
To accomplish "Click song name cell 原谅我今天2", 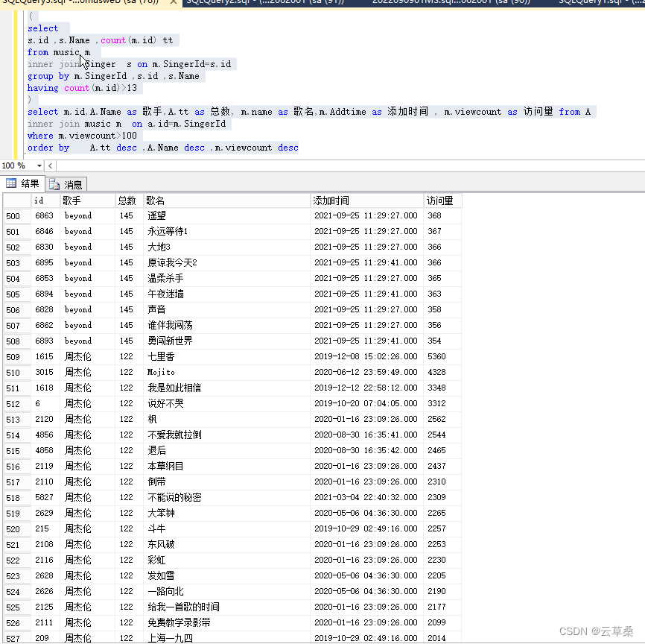I will [x=227, y=262].
